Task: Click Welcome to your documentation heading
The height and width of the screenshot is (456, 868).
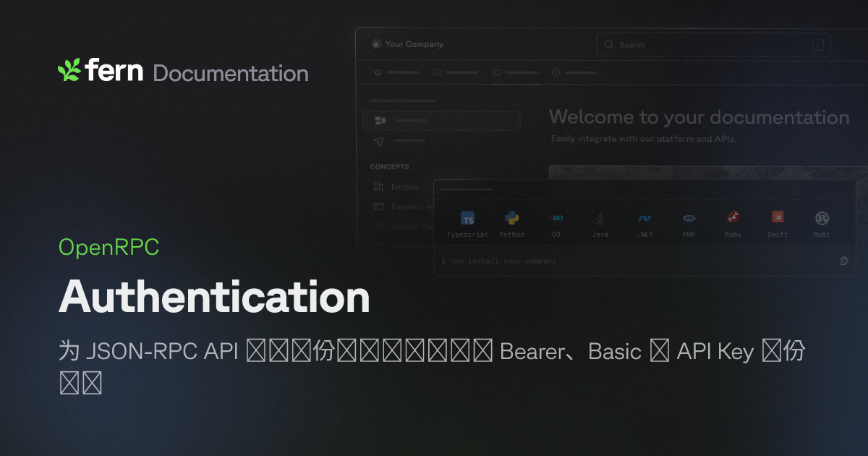Action: (x=699, y=117)
